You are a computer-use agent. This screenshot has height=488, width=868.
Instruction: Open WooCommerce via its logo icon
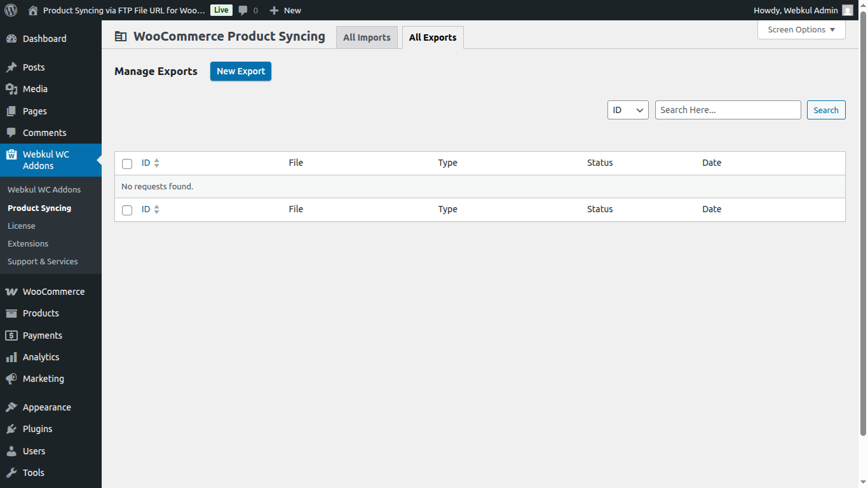[x=11, y=291]
